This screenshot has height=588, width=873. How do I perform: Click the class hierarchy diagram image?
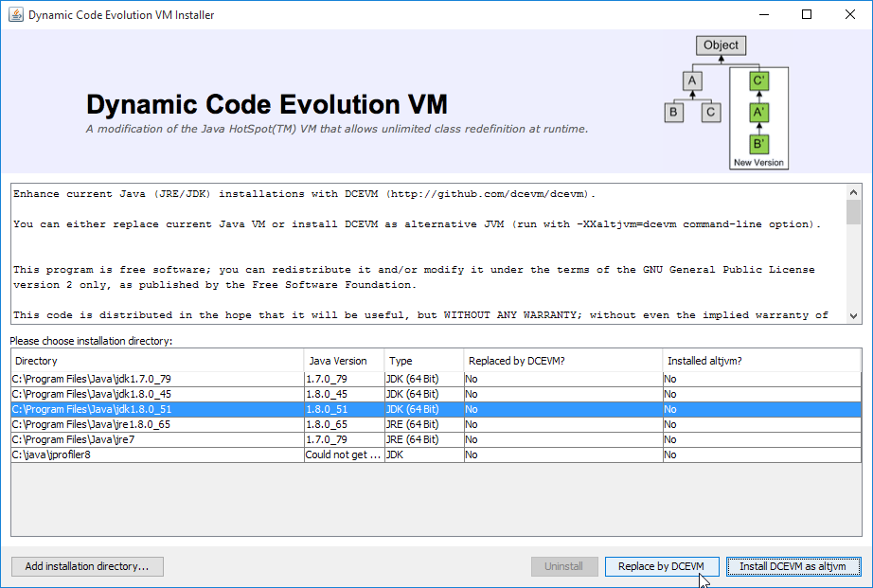click(725, 102)
